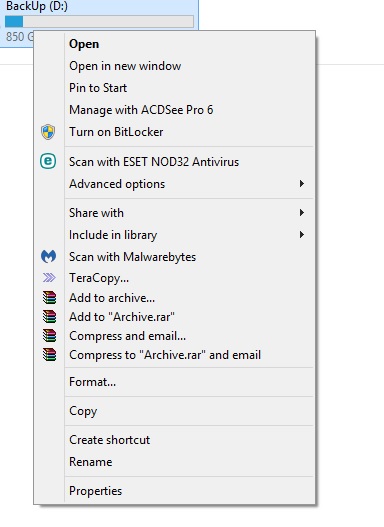
Task: Expand the Advanced options submenu arrow
Action: pyautogui.click(x=302, y=184)
